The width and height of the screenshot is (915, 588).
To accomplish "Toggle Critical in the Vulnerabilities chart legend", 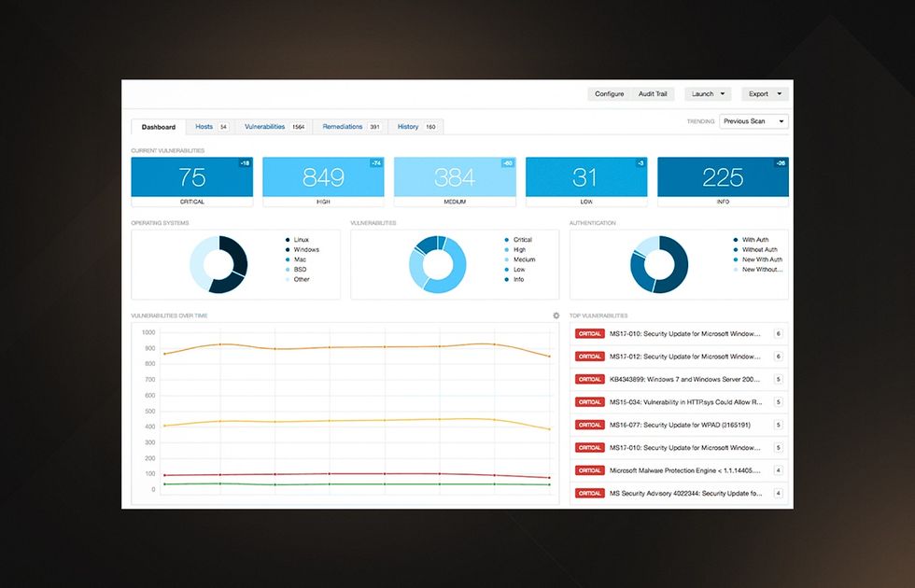I will click(x=523, y=240).
